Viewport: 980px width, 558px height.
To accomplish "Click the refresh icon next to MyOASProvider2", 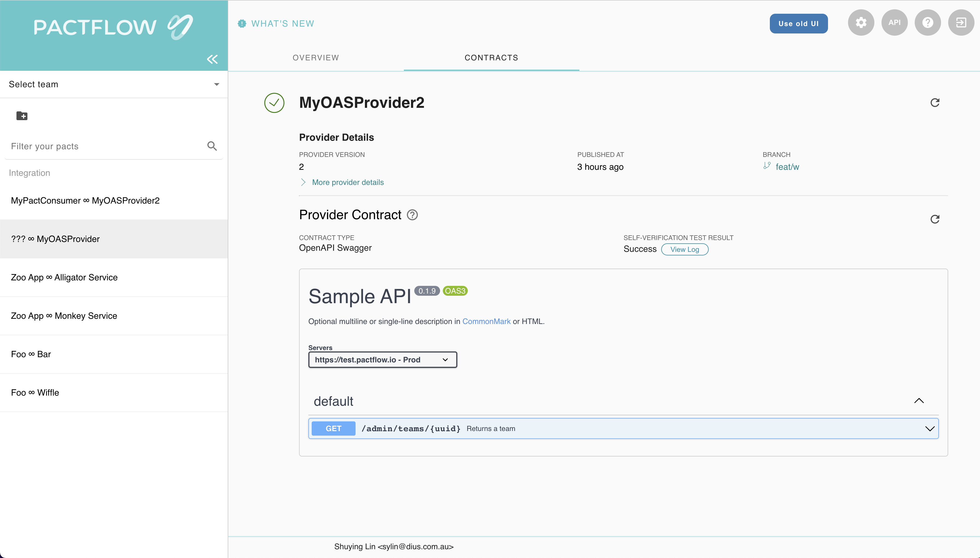I will tap(935, 102).
